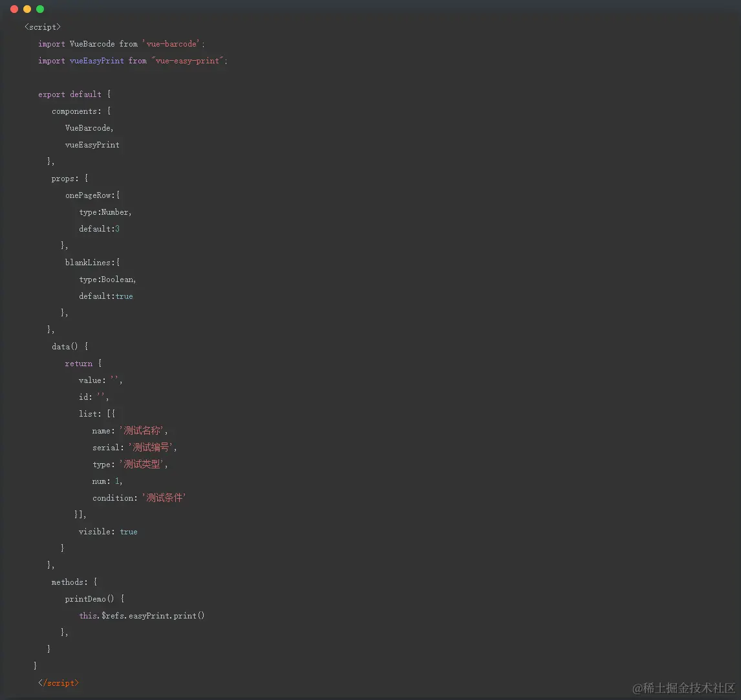Viewport: 741px width, 700px height.
Task: Click the 'props: {' line
Action: (70, 179)
